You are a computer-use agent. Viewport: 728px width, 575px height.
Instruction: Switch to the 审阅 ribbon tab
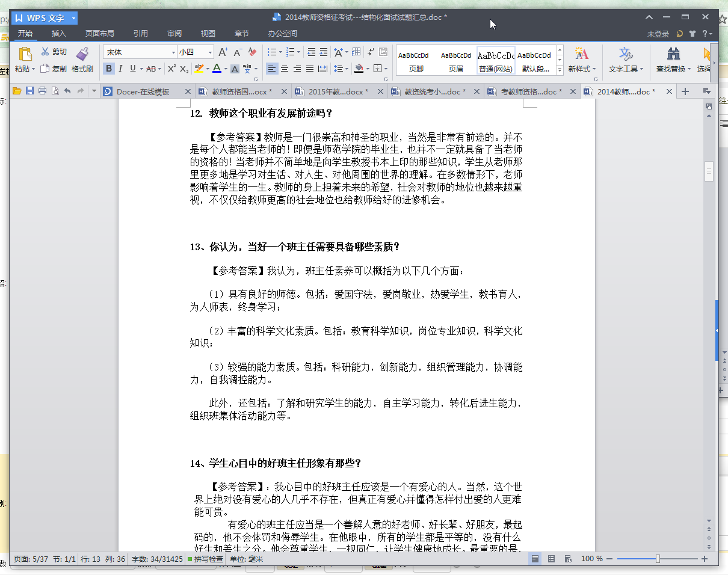(x=174, y=34)
